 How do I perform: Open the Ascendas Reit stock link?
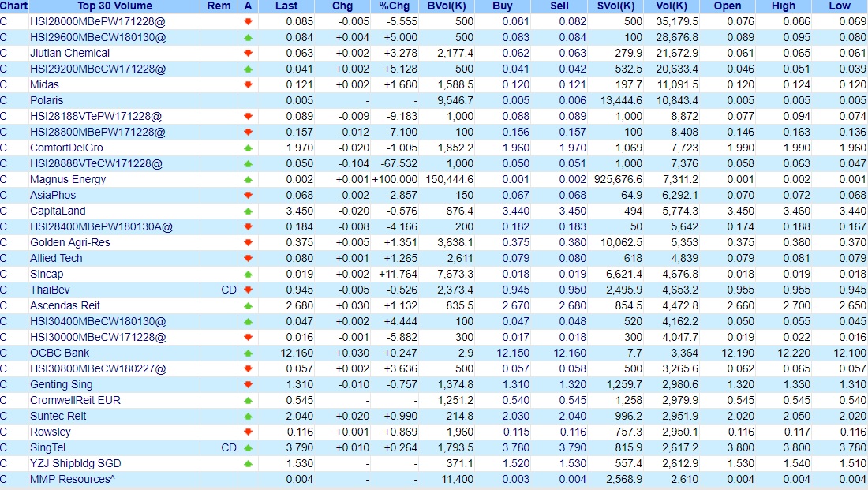click(65, 305)
